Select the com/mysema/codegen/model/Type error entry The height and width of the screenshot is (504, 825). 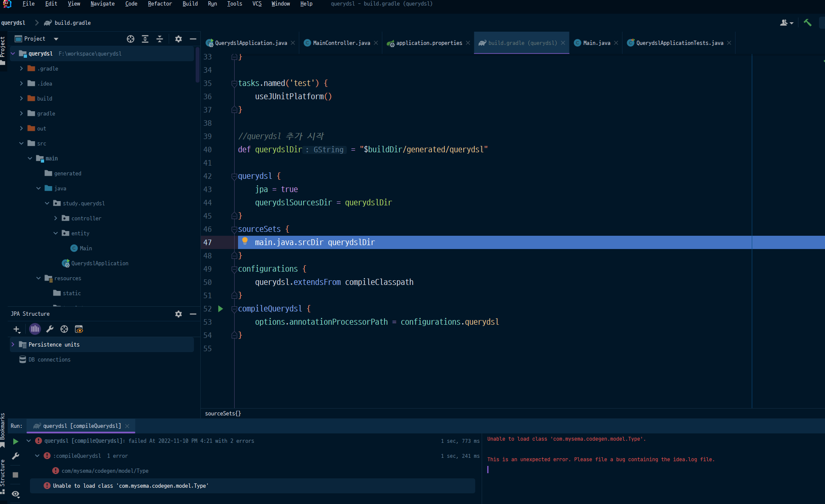pos(105,471)
